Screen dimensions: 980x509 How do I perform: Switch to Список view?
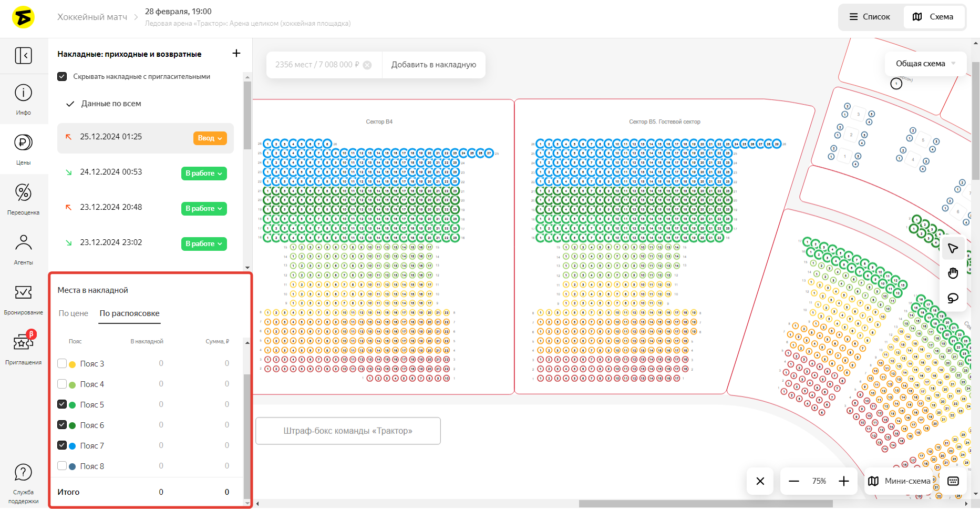click(x=870, y=17)
